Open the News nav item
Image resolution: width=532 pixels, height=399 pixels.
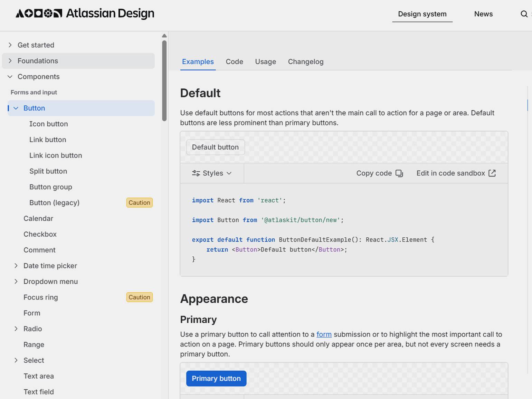pos(483,14)
